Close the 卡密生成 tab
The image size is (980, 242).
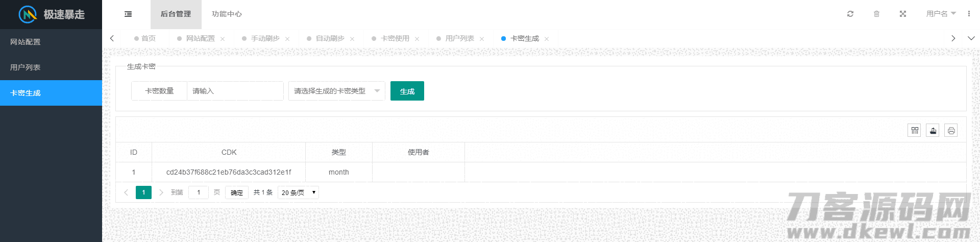coord(547,39)
